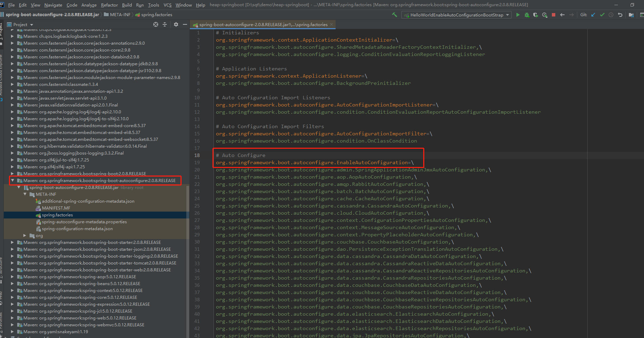644x338 pixels.
Task: Click the Build Project hammer icon
Action: tap(394, 15)
